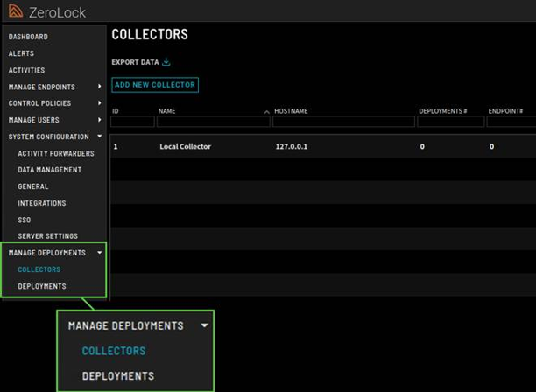Click the ZeroLock logo icon
536x392 pixels.
pyautogui.click(x=16, y=10)
